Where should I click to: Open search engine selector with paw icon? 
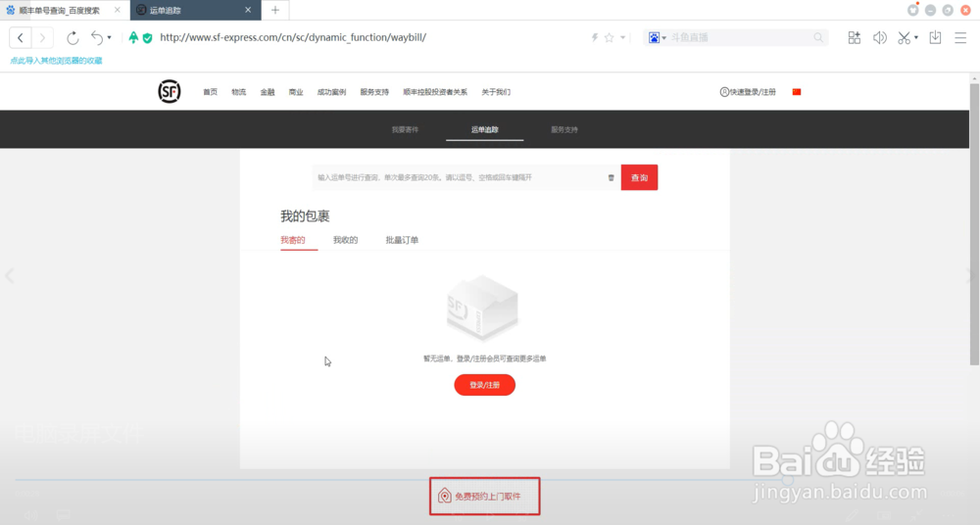point(657,37)
